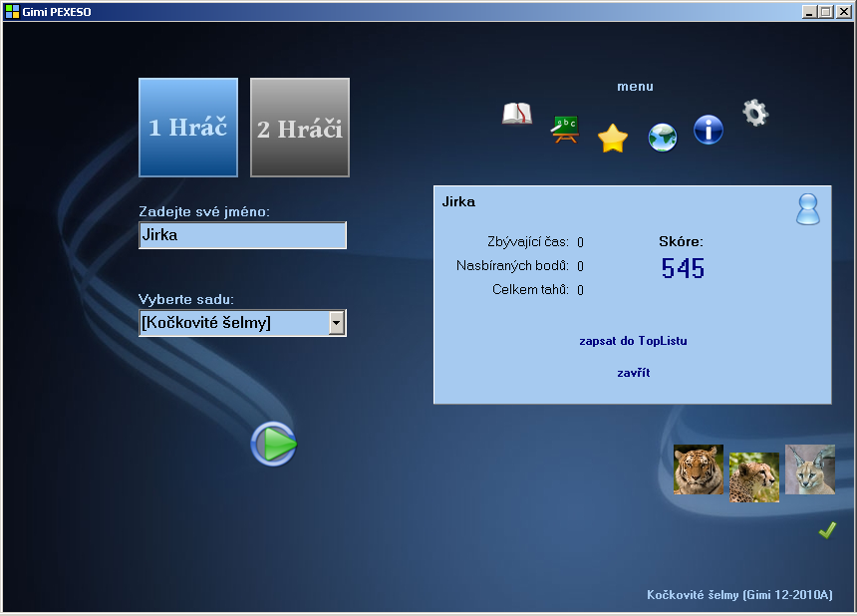Screen dimensions: 857x616
Task: Click the name field containing Jirka
Action: tap(243, 235)
